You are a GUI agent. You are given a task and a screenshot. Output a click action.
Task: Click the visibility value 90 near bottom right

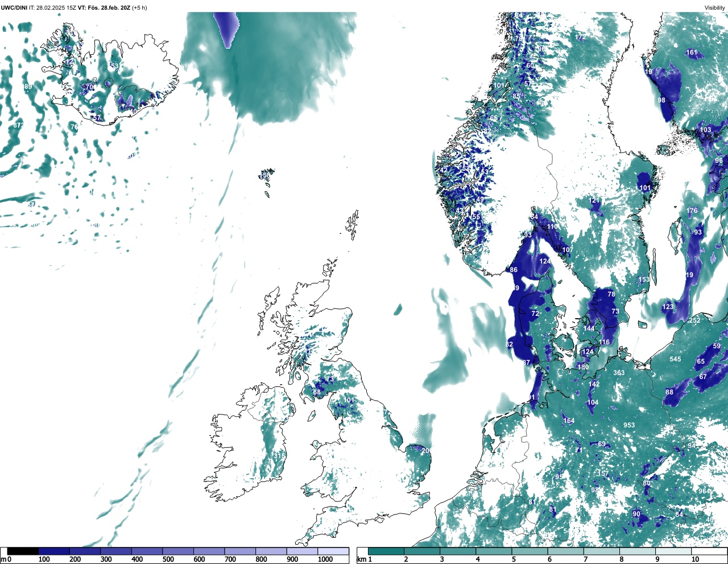636,514
